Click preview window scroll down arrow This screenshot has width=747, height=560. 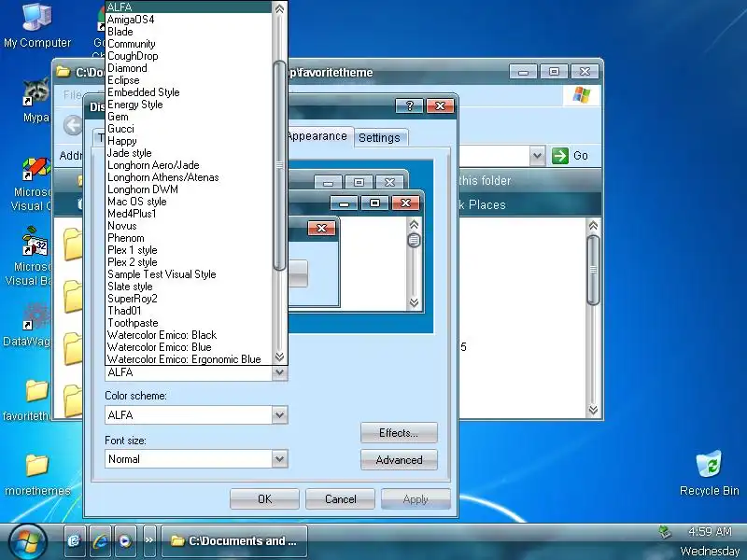point(414,302)
